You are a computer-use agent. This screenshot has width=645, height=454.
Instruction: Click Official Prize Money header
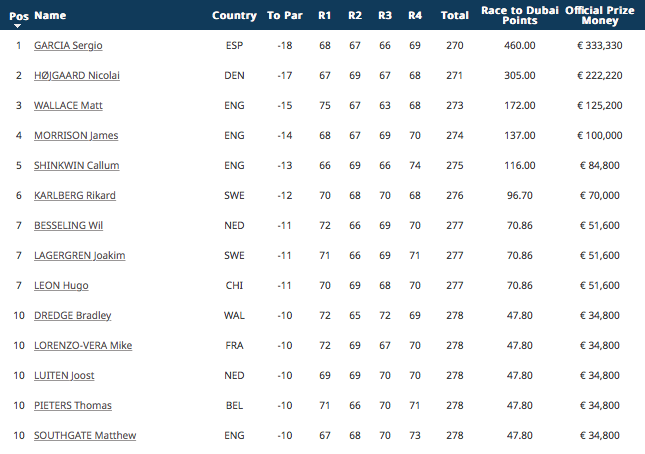coord(600,16)
